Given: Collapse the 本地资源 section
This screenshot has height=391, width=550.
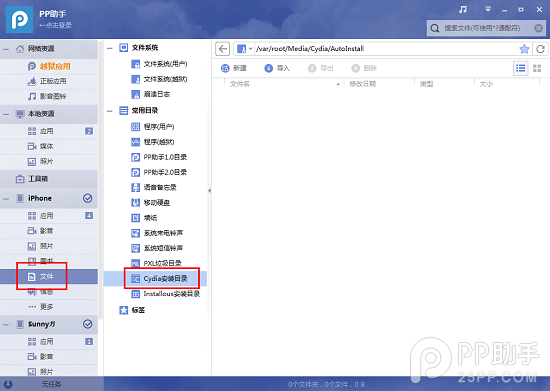Looking at the screenshot, I should (6, 114).
